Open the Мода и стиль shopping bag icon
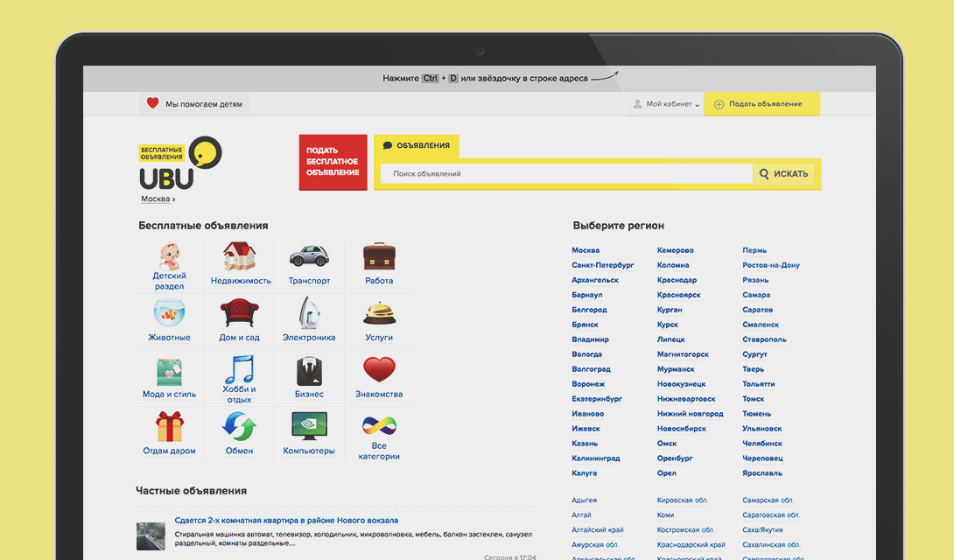 click(169, 370)
